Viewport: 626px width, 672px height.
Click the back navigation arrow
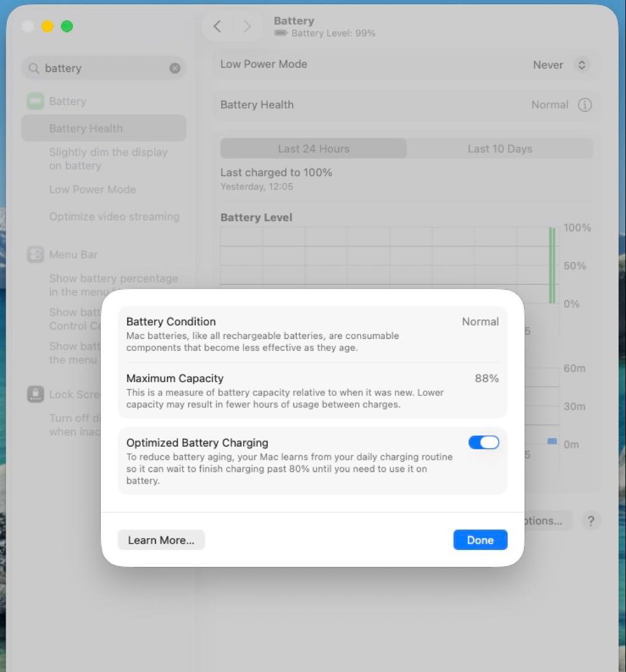tap(217, 26)
